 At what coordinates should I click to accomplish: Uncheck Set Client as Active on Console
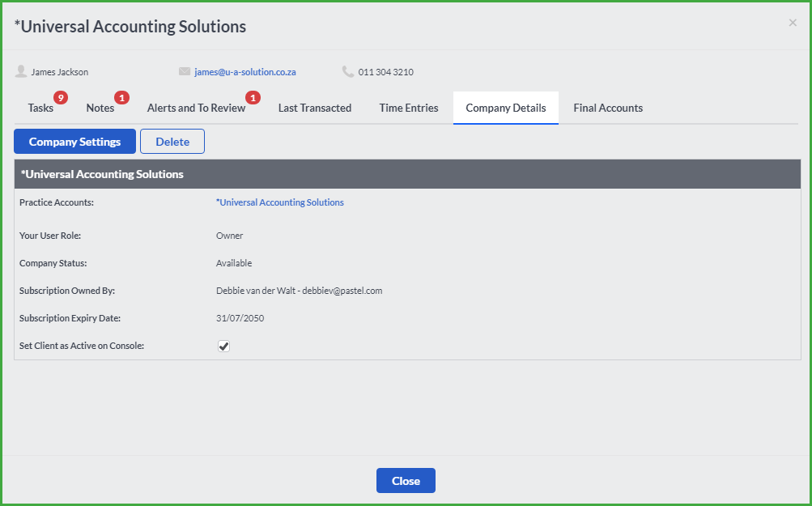tap(223, 346)
